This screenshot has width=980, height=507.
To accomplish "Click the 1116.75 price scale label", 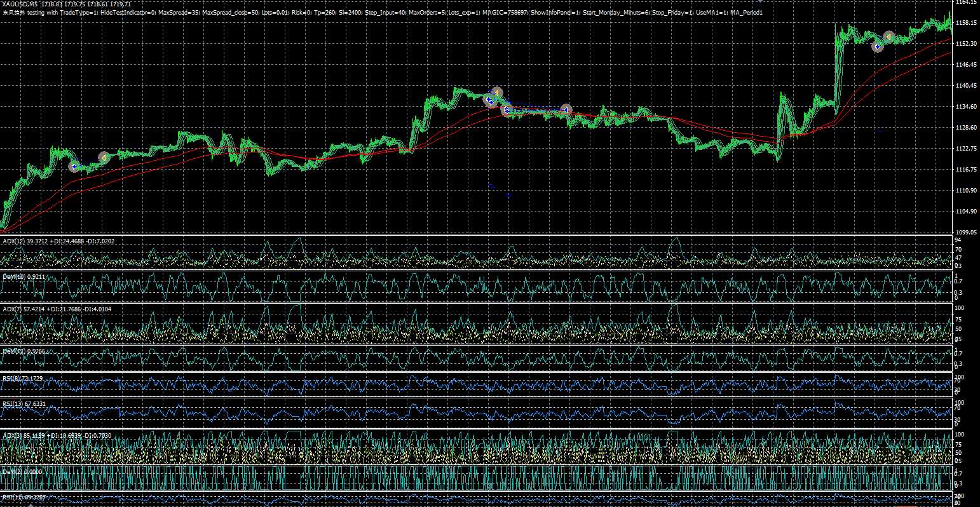I will [966, 170].
